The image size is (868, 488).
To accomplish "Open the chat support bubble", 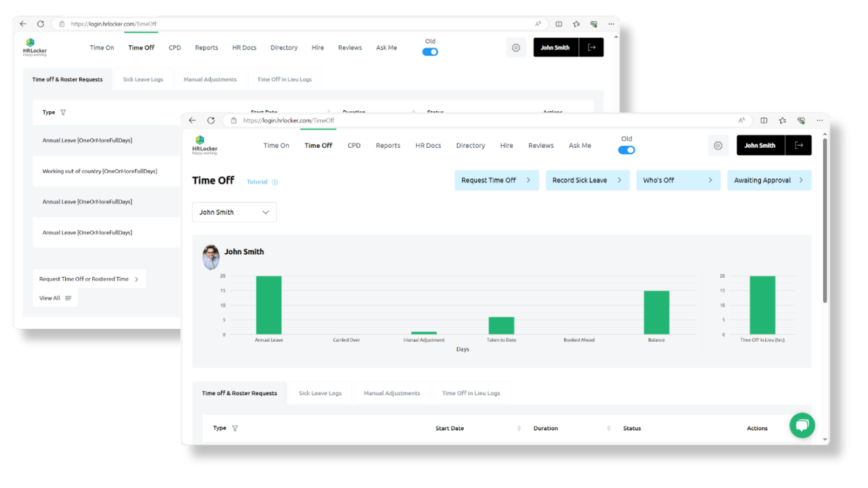I will (x=802, y=425).
